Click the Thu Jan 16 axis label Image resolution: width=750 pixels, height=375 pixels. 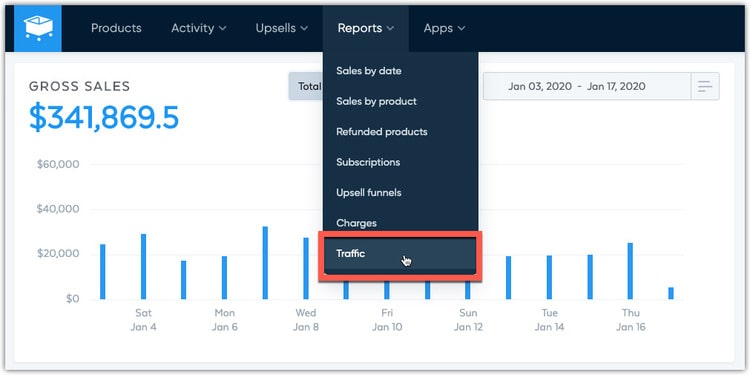[630, 320]
